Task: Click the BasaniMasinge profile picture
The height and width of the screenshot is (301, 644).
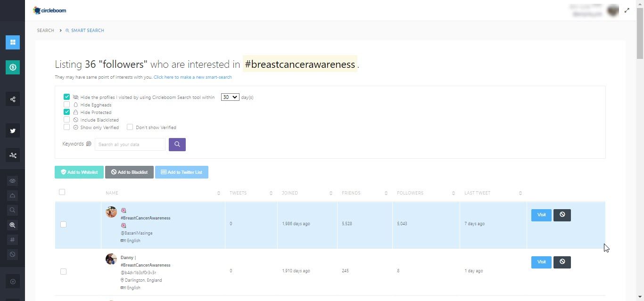Action: pyautogui.click(x=111, y=212)
